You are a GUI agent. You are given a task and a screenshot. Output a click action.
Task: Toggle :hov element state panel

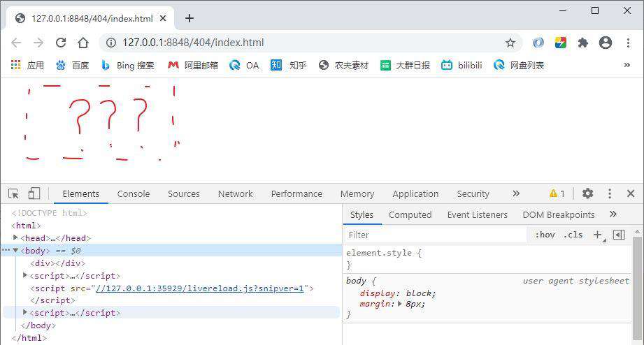(x=545, y=235)
